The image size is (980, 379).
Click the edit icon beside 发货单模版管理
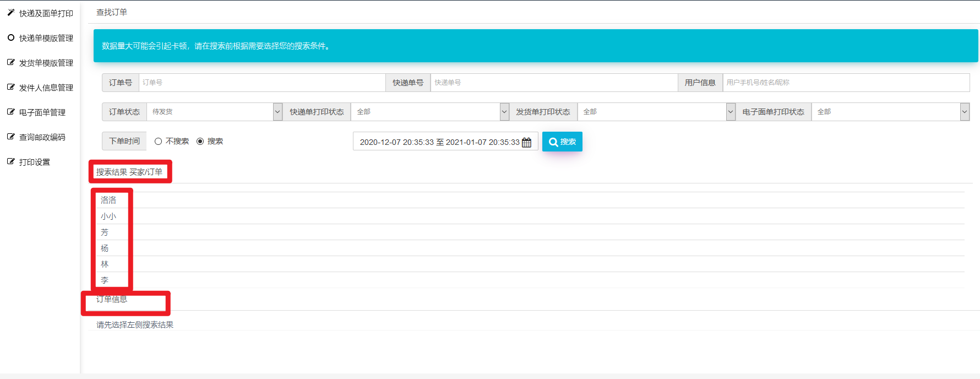(10, 62)
